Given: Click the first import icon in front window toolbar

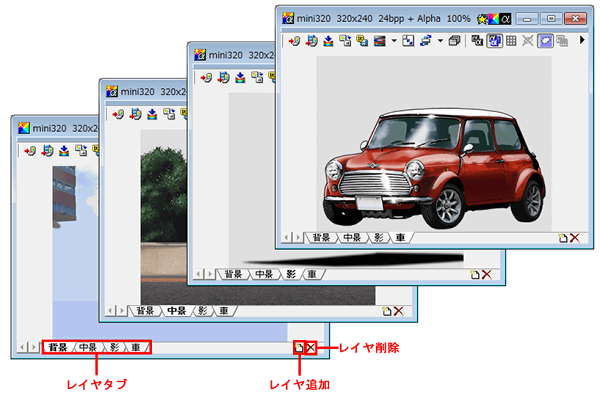Looking at the screenshot, I should click(294, 41).
